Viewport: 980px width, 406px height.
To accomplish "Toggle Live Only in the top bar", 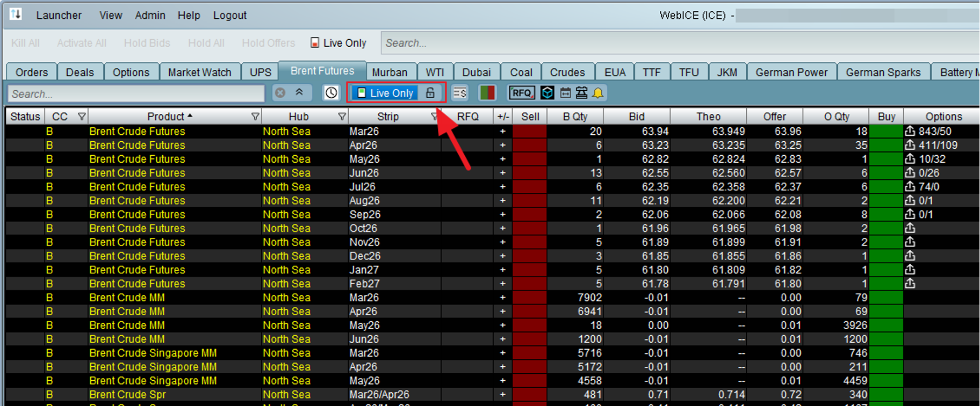I will [x=338, y=43].
